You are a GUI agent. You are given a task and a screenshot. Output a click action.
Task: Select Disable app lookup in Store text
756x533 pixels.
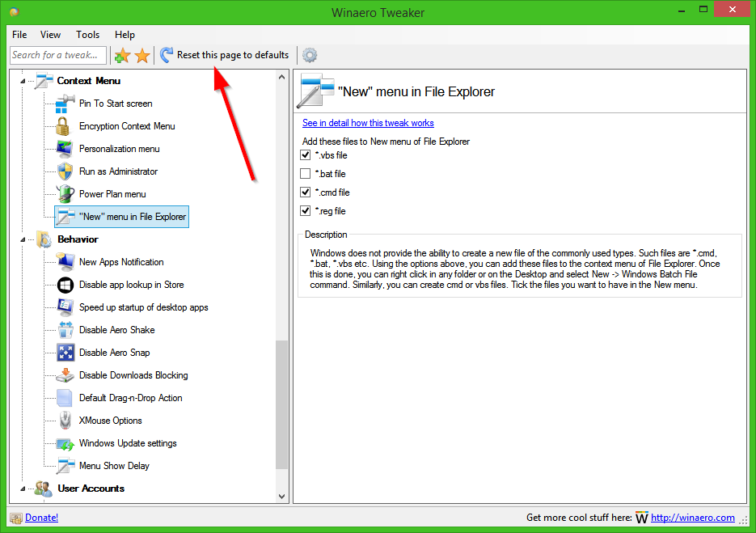132,285
